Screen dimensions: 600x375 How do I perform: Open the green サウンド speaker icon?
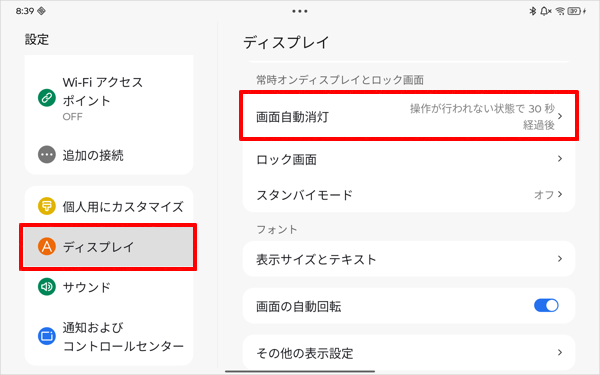click(x=47, y=287)
